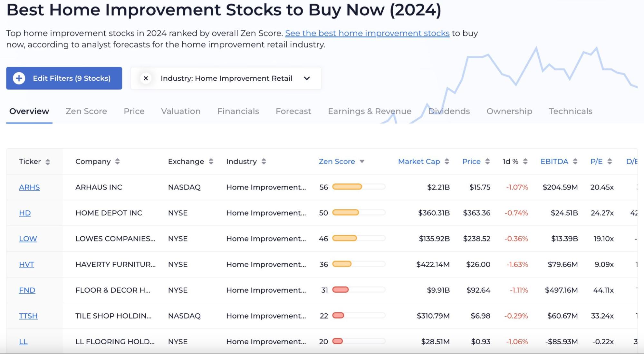This screenshot has height=354, width=644.
Task: Sort by Company column arrows
Action: [117, 162]
